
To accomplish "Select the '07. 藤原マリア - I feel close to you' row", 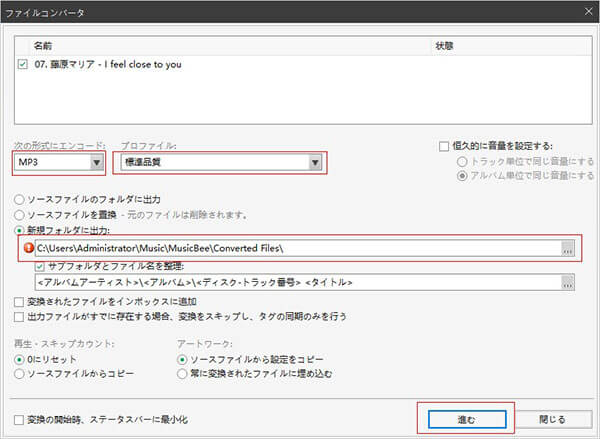I will [303, 64].
